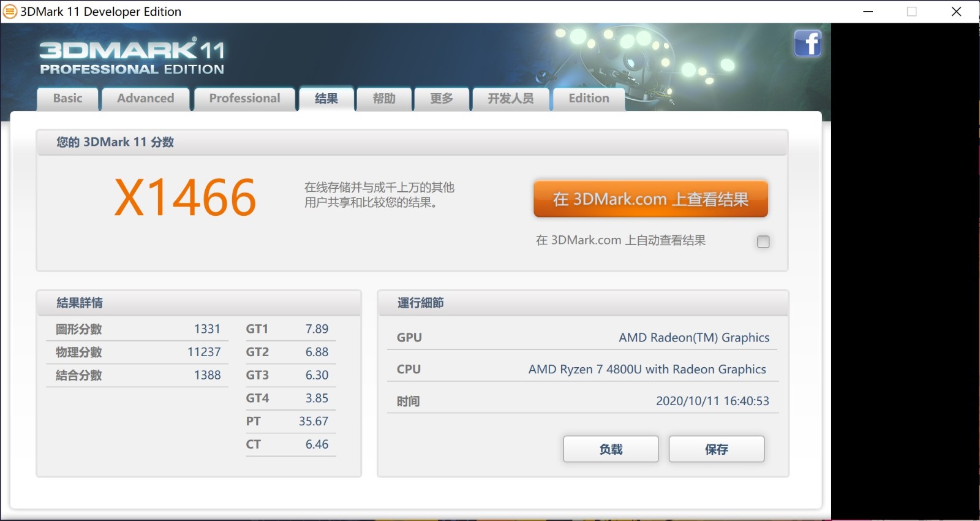Select the Professional tab
Viewport: 980px width, 521px height.
244,99
